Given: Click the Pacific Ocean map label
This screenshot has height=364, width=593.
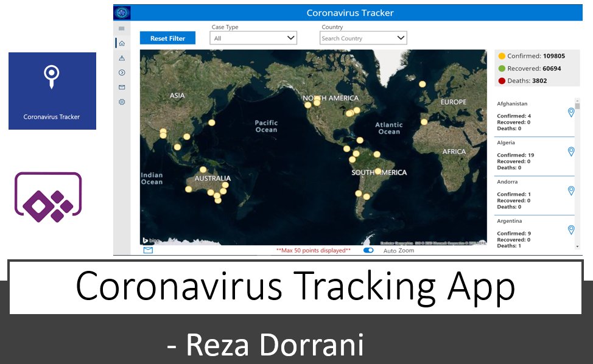Looking at the screenshot, I should [266, 126].
